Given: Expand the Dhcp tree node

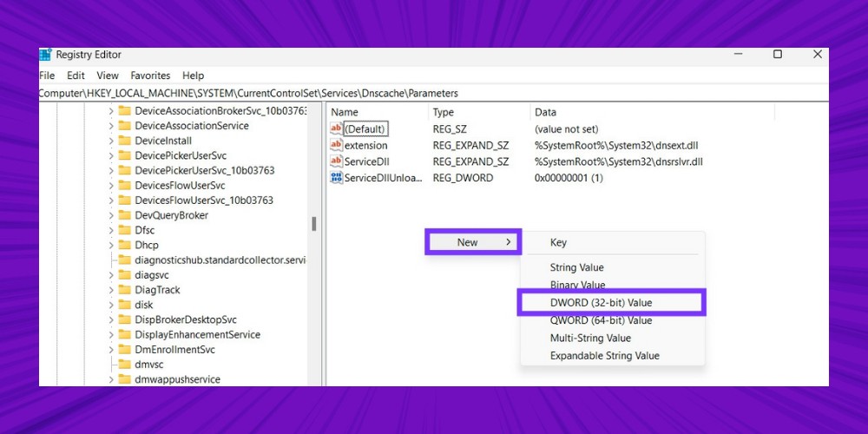Looking at the screenshot, I should (111, 246).
